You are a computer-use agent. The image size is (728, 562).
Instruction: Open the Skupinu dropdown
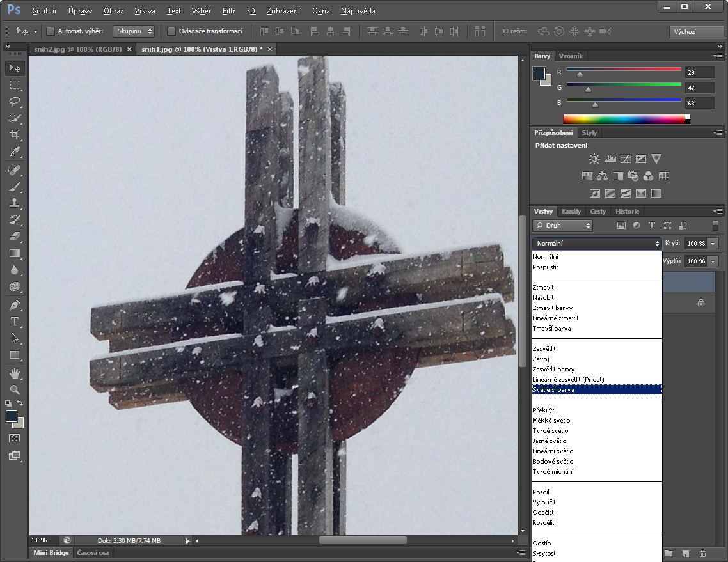(134, 31)
